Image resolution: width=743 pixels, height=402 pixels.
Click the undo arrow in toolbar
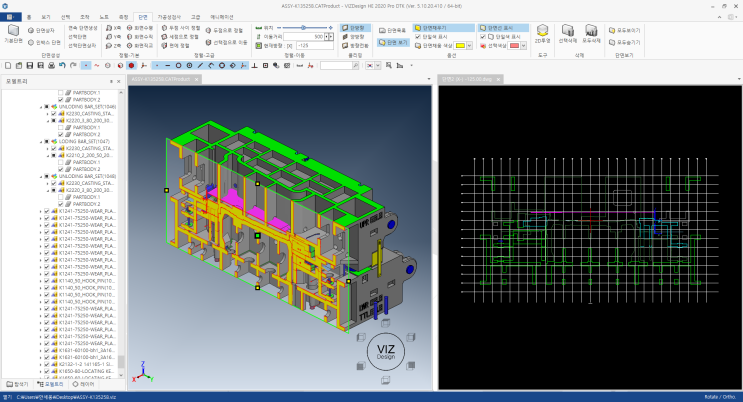(62, 65)
